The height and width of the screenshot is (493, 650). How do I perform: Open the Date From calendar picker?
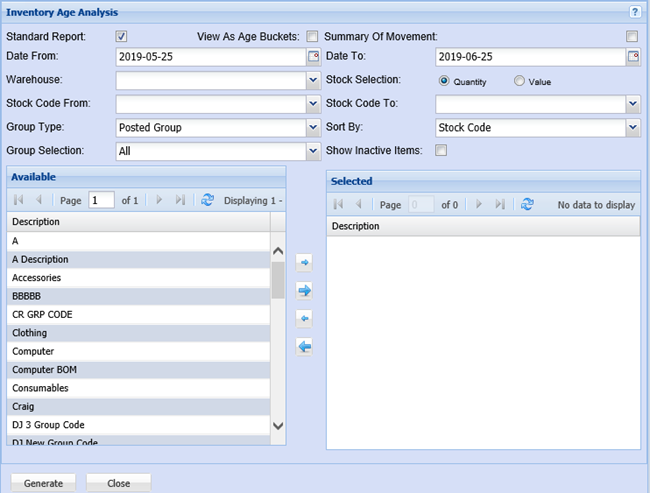tap(313, 56)
